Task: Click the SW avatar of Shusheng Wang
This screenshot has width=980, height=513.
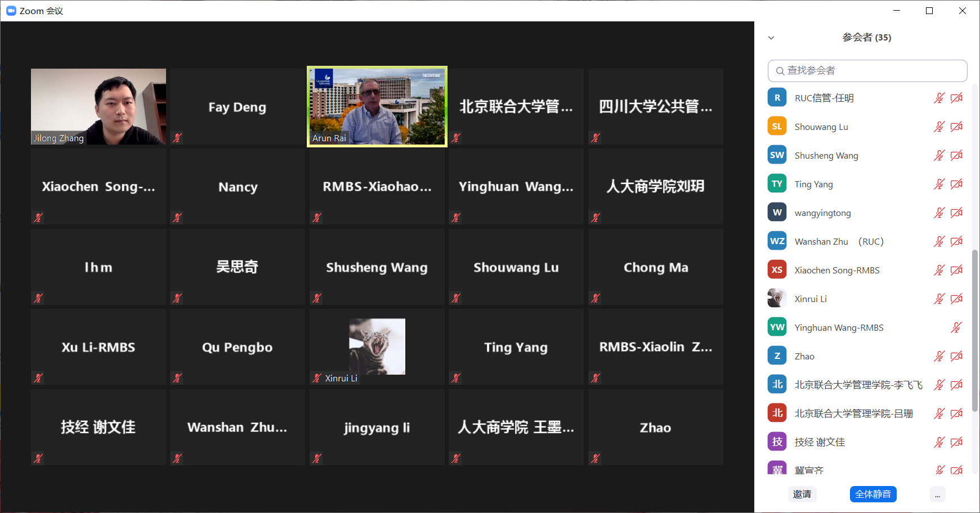Action: tap(777, 155)
